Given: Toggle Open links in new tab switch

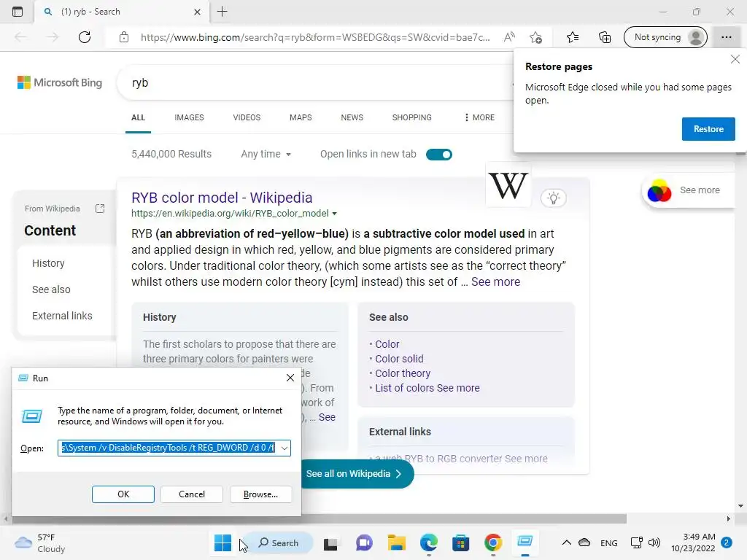Looking at the screenshot, I should (x=438, y=155).
